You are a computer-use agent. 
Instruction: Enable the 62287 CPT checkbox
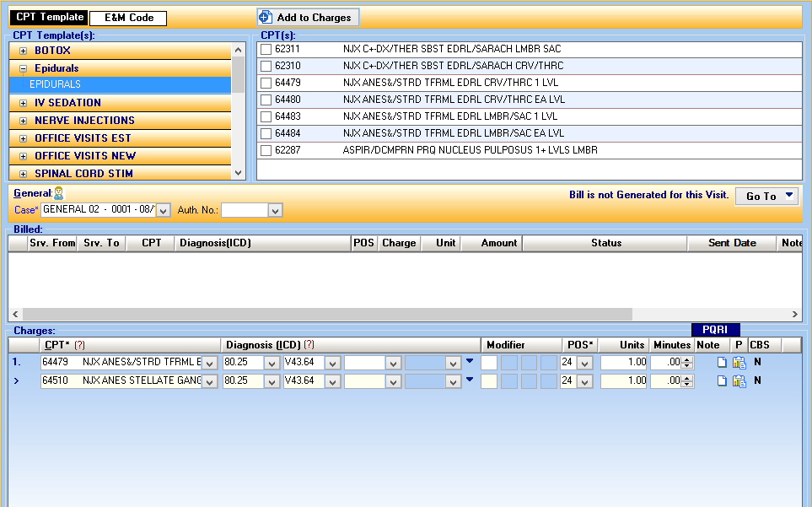click(x=266, y=151)
